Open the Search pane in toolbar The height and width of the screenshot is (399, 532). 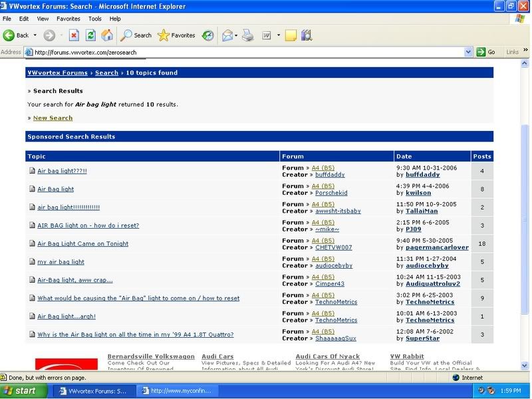(x=136, y=35)
